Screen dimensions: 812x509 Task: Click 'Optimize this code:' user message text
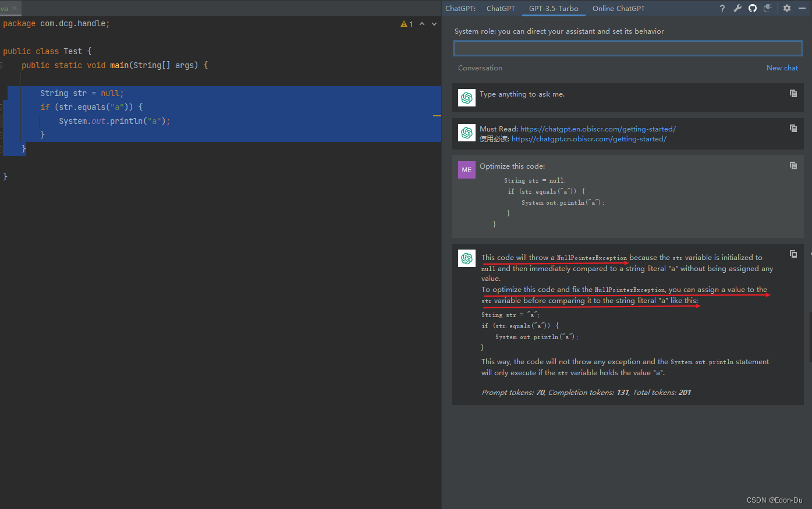point(512,166)
